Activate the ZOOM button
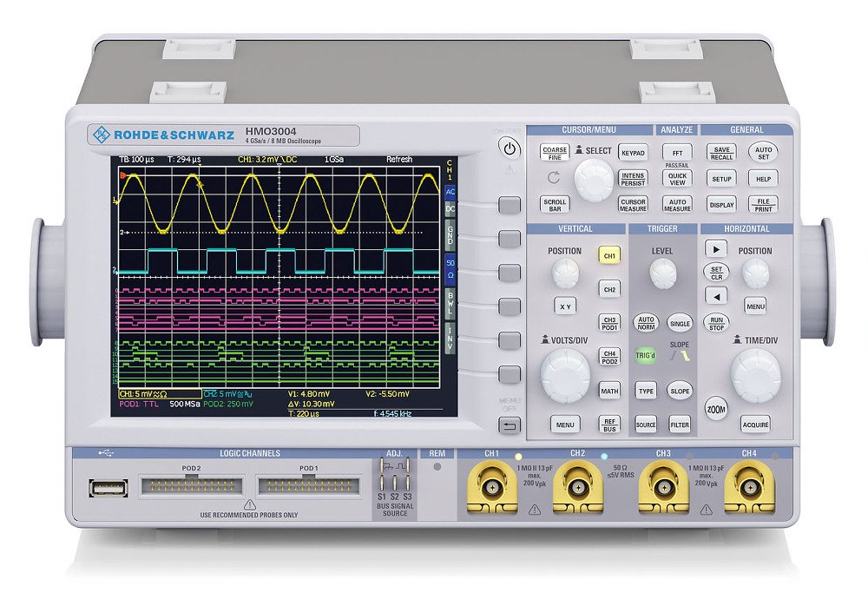This screenshot has width=868, height=599. (x=716, y=409)
